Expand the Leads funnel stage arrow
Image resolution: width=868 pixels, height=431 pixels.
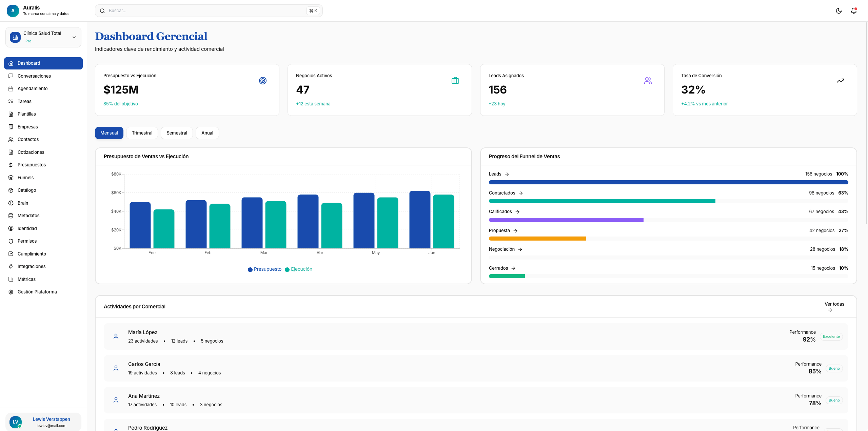(x=507, y=174)
